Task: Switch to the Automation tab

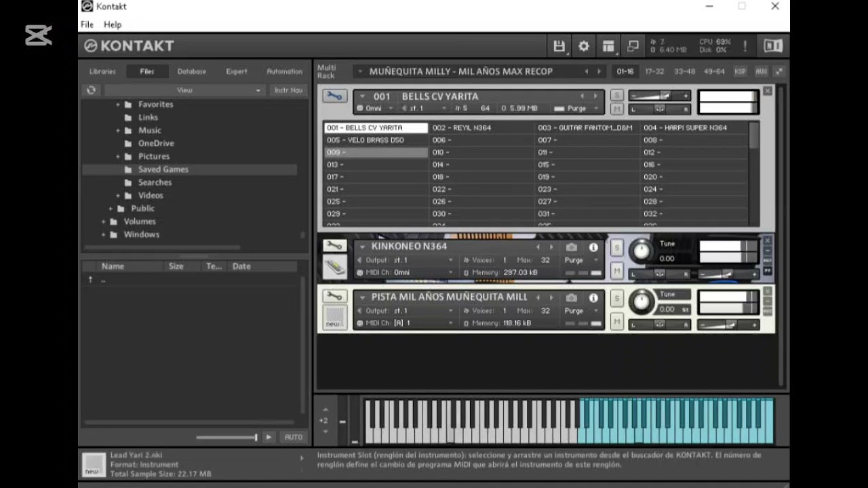Action: click(284, 71)
